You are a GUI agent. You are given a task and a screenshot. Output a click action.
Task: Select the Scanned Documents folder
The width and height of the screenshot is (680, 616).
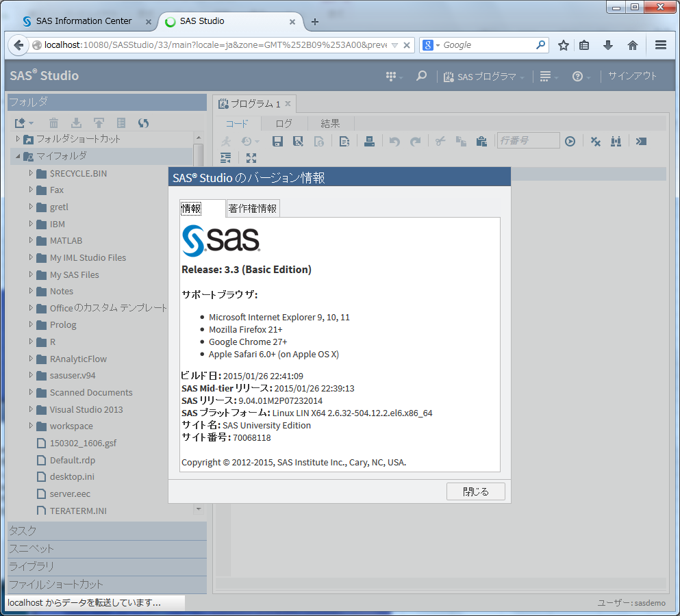tap(91, 392)
